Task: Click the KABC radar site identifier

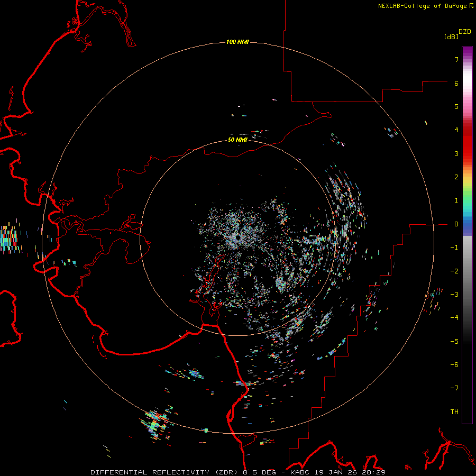Action: coord(299,472)
